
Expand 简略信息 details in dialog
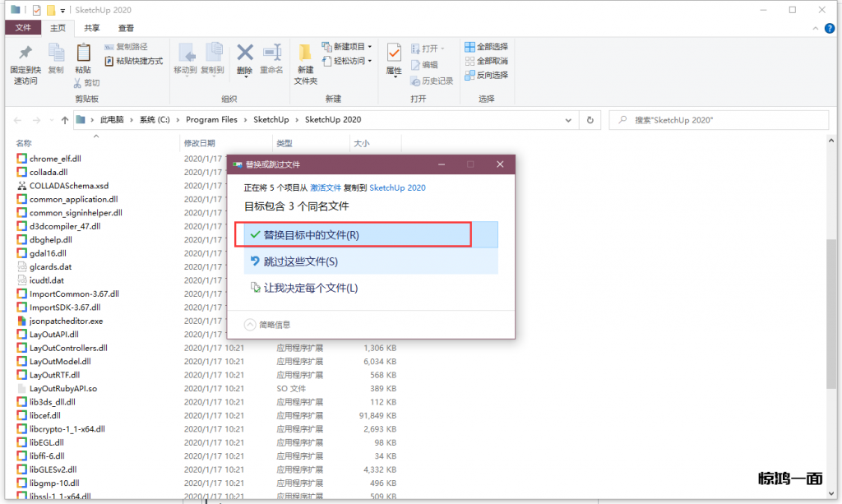(268, 325)
